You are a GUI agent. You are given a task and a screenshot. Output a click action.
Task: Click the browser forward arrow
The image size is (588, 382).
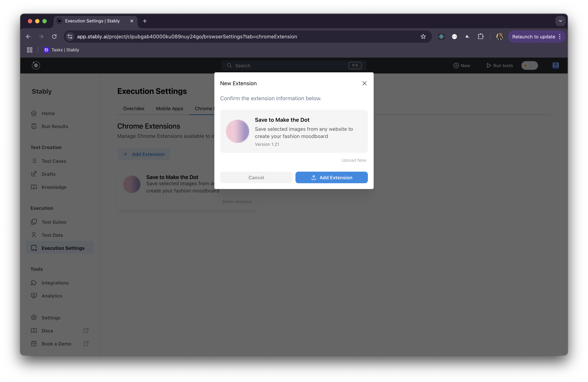click(x=41, y=37)
